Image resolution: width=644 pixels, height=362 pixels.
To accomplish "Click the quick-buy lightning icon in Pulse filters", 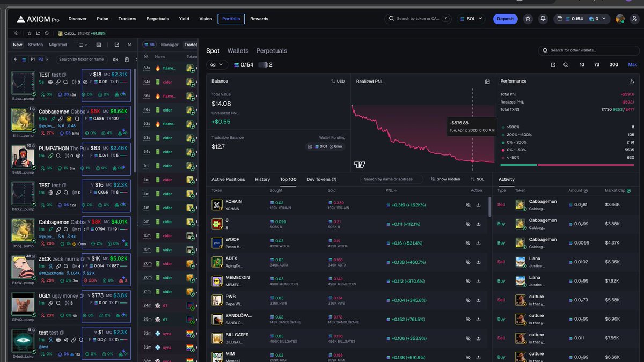I will coord(16,60).
